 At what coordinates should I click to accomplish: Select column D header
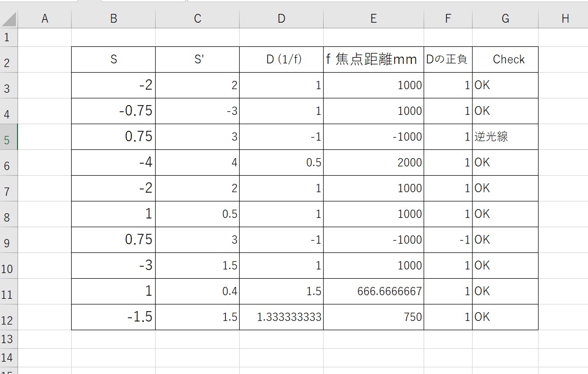pyautogui.click(x=281, y=19)
